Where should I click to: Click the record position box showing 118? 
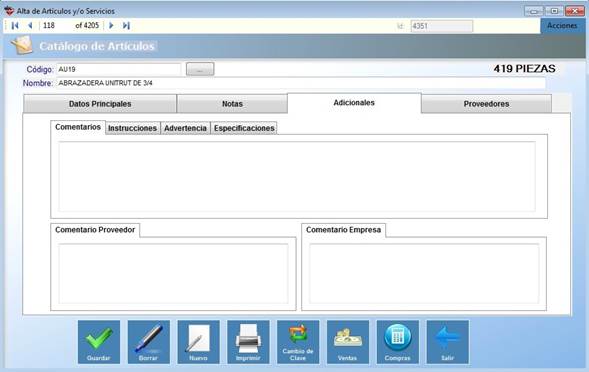tap(56, 26)
